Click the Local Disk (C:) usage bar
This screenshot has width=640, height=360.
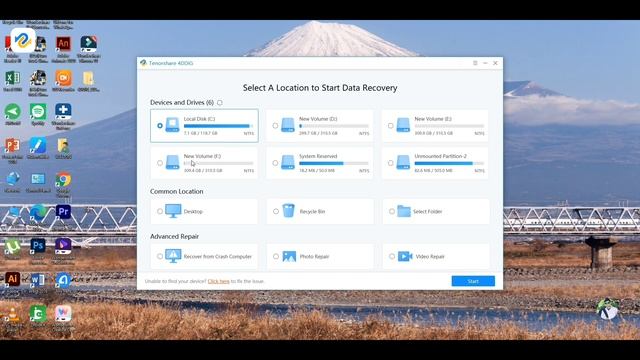pyautogui.click(x=218, y=126)
